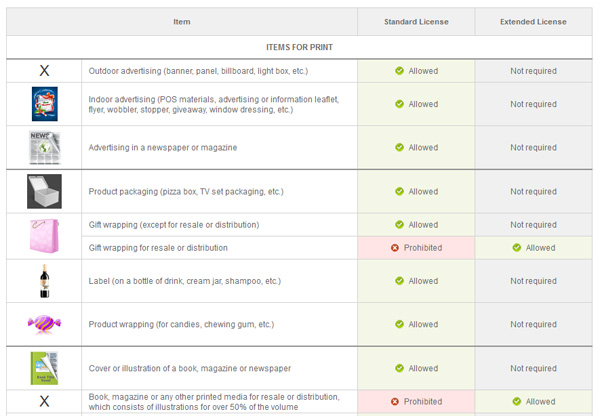
Task: Select the Product packaging description text
Action: click(186, 191)
